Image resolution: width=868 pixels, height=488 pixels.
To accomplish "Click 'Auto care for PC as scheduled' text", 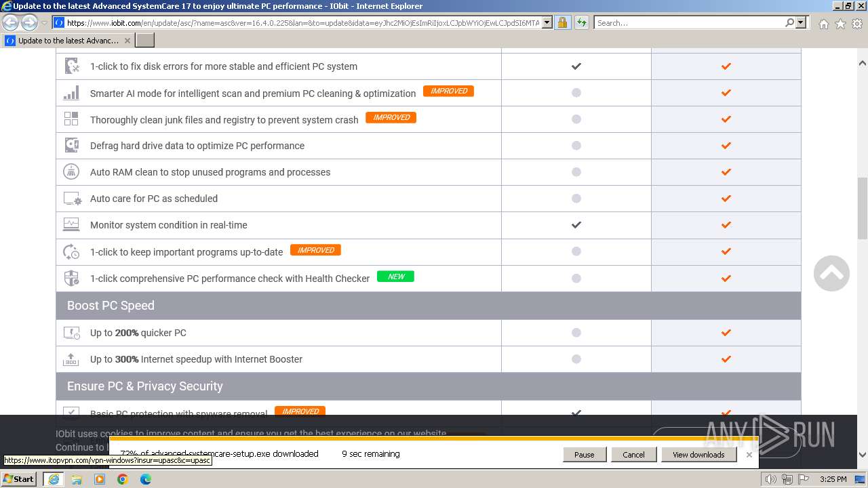I will (154, 199).
